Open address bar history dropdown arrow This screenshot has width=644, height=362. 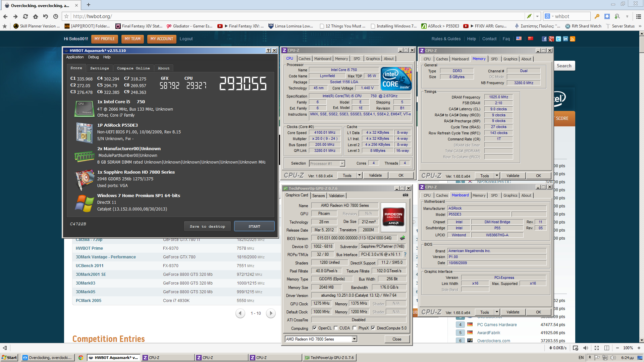pos(537,16)
